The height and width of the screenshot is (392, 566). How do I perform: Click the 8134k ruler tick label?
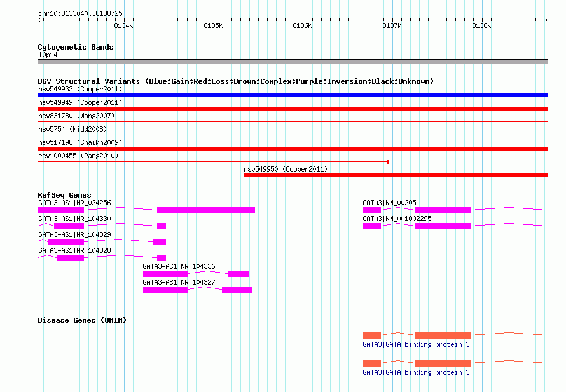123,25
